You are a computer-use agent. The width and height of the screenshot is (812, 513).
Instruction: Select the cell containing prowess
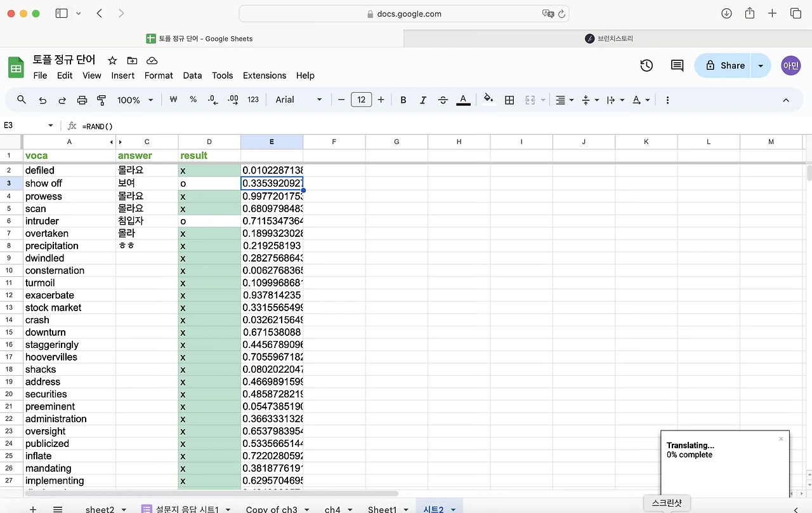[x=70, y=196]
